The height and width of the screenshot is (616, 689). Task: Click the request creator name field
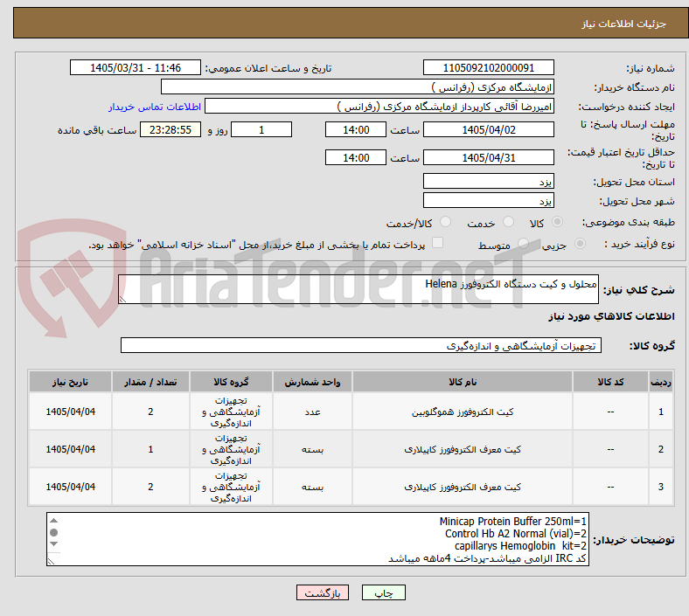(x=379, y=107)
